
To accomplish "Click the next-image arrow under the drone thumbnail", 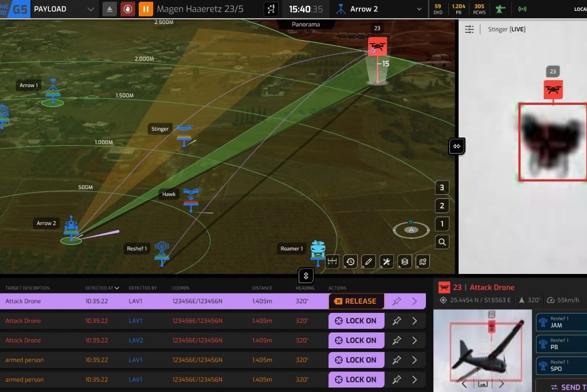I will (x=502, y=383).
